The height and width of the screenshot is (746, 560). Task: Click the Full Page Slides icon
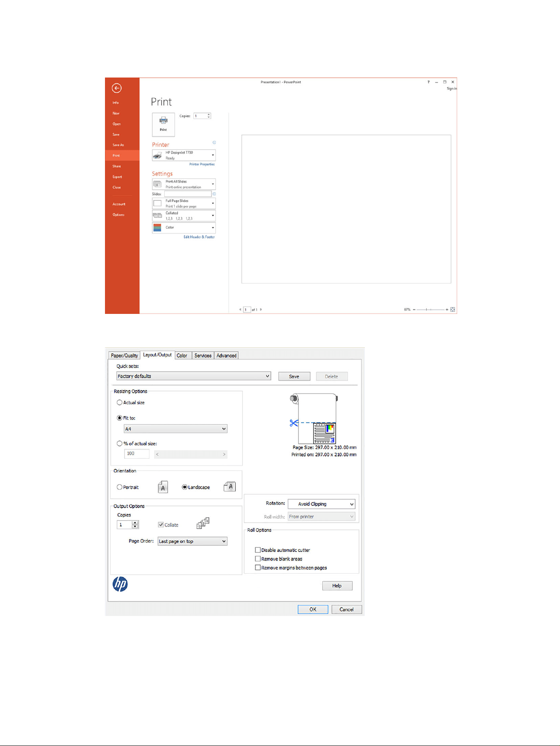[157, 204]
